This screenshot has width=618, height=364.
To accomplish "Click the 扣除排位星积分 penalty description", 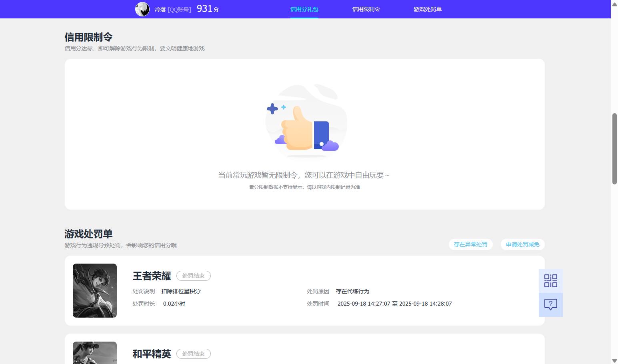I will pos(181,291).
